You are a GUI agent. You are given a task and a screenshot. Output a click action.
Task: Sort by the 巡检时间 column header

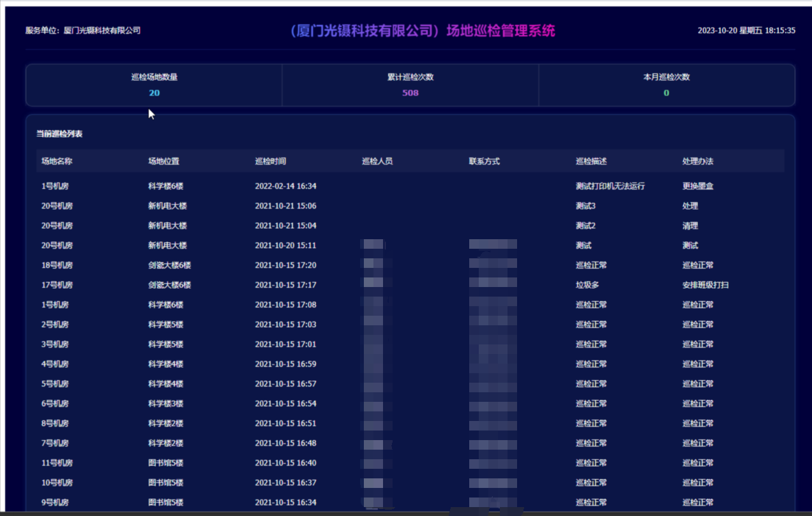point(271,161)
